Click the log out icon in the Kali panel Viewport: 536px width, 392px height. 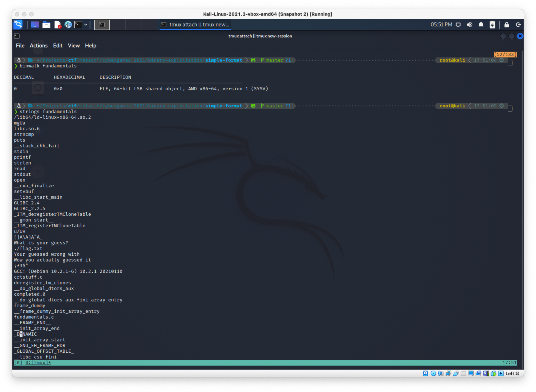[519, 25]
